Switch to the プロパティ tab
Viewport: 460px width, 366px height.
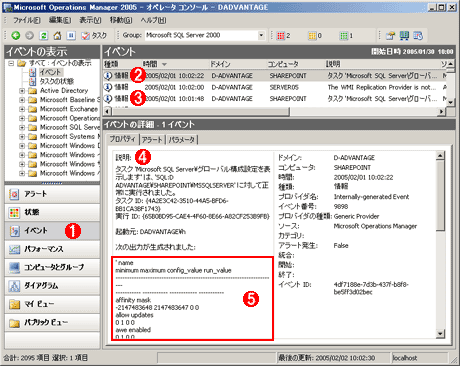tap(123, 139)
